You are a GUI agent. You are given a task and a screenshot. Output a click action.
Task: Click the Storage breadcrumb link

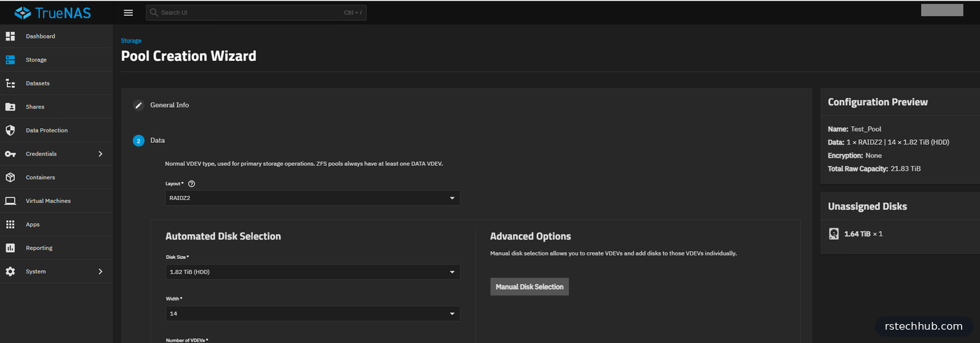tap(131, 41)
